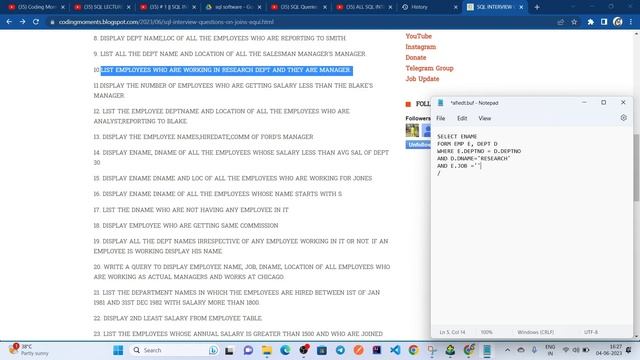Open the Windows Start menu
This screenshot has width=640, height=360.
click(x=118, y=350)
